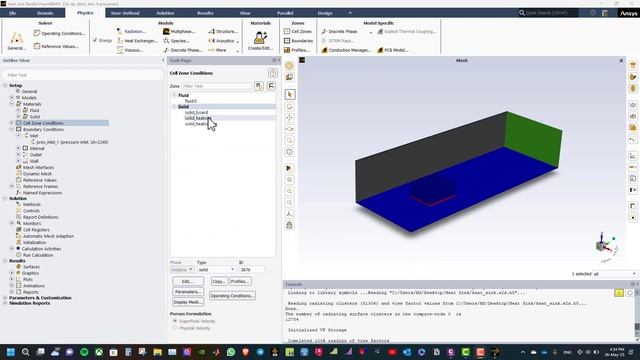Viewport: 640px width, 360px height.
Task: Select the Superficial Velocity radio button
Action: (175, 321)
